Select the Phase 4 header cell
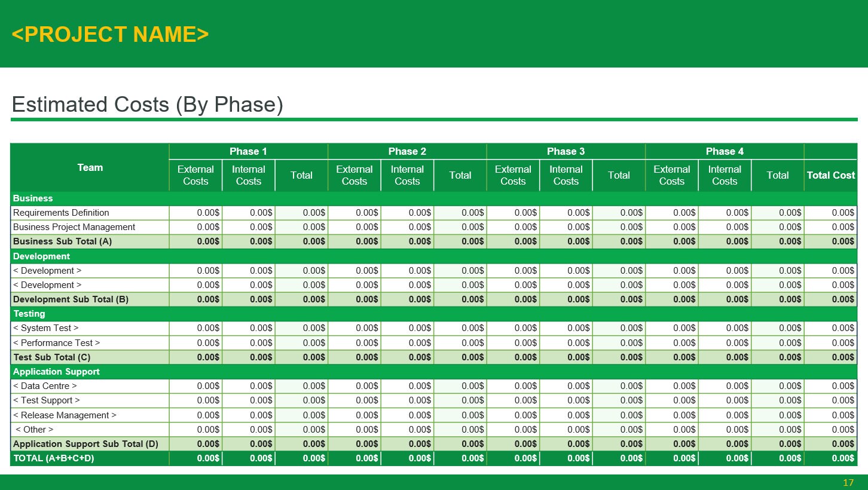This screenshot has height=490, width=868. point(724,151)
